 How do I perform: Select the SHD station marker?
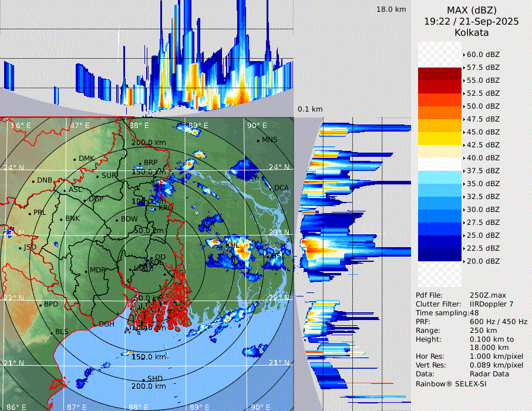(143, 379)
